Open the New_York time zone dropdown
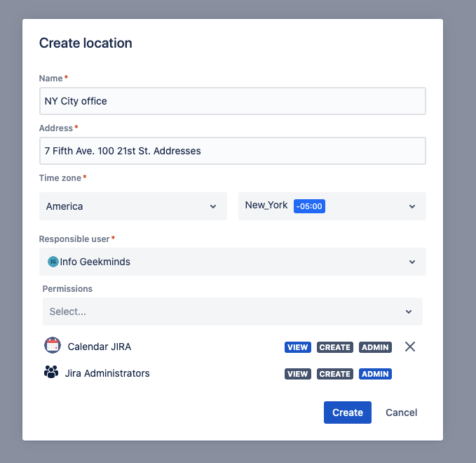The width and height of the screenshot is (476, 463). point(332,206)
